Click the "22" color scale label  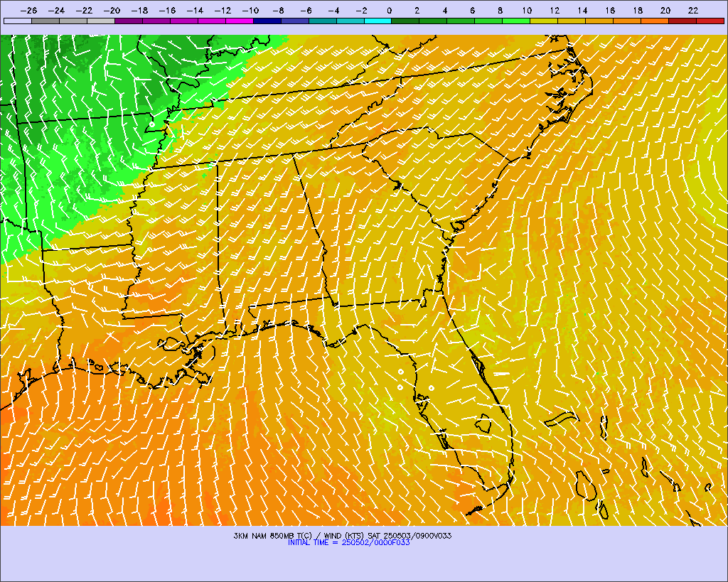point(693,10)
